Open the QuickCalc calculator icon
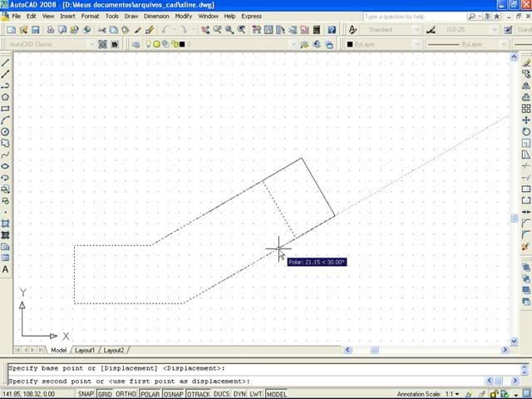Screen dimensions: 532x399 coord(316,30)
